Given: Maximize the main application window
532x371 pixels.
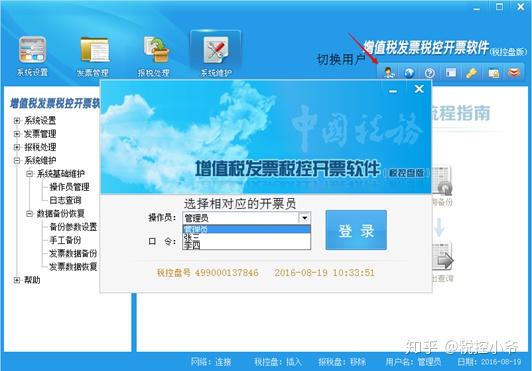Looking at the screenshot, I should tap(499, 6).
